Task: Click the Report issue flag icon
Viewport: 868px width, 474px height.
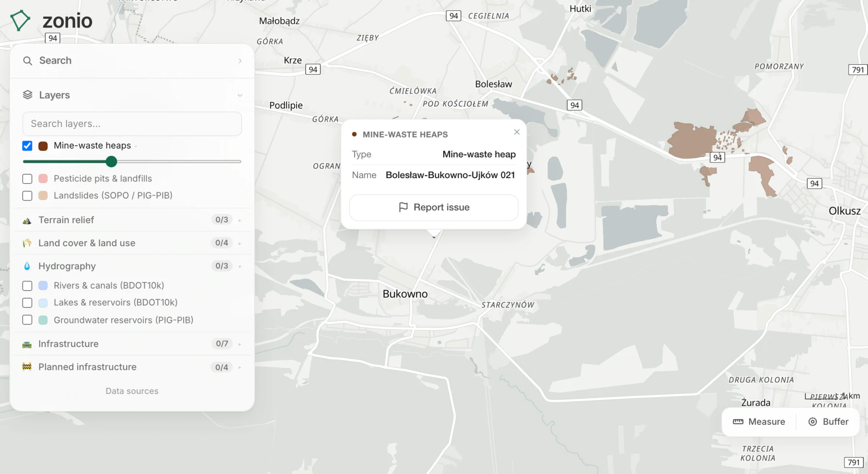Action: click(x=404, y=208)
